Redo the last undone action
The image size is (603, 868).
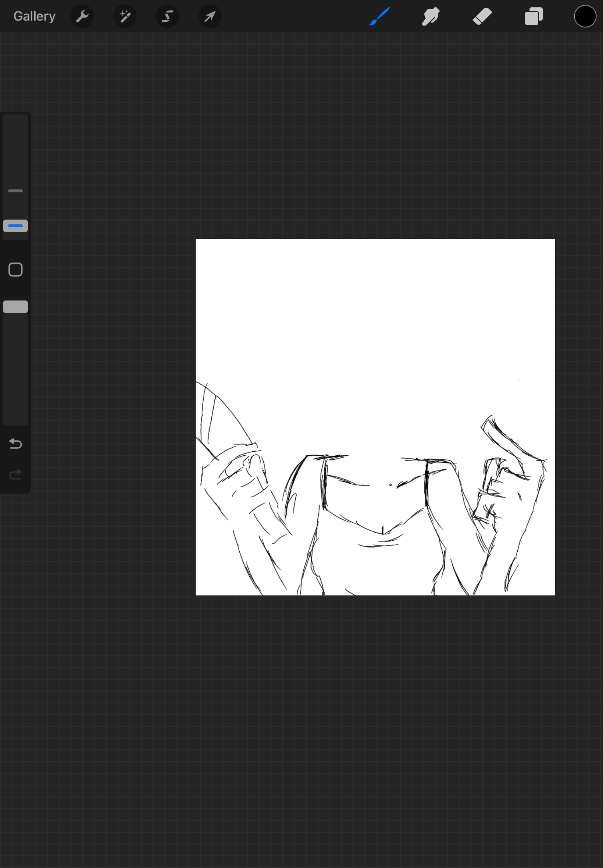pyautogui.click(x=15, y=474)
